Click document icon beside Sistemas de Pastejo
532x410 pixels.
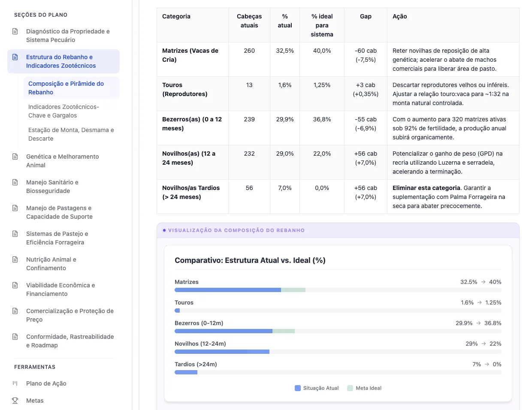click(15, 234)
